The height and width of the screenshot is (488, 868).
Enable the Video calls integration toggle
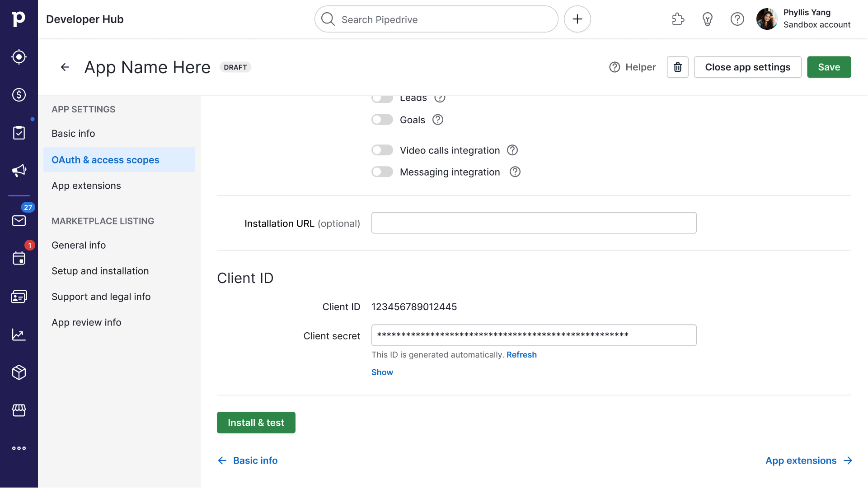(x=382, y=150)
